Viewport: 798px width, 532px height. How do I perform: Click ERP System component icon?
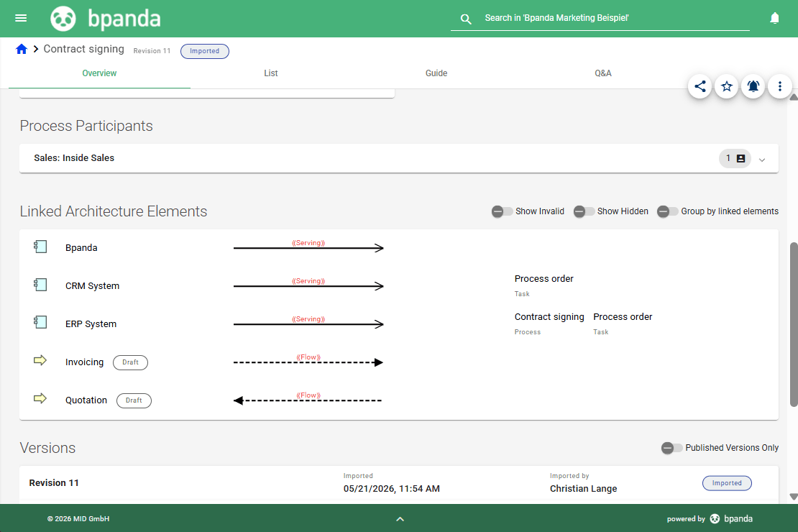pyautogui.click(x=40, y=323)
